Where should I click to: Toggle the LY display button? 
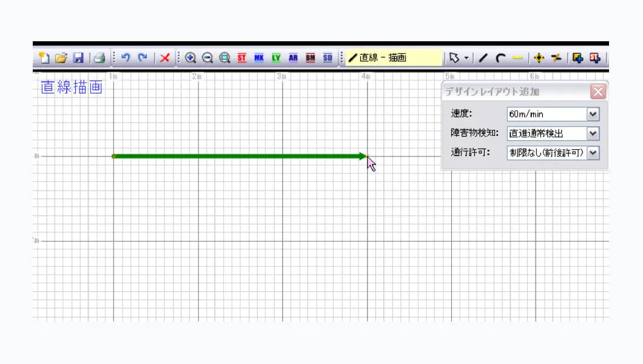tap(276, 58)
